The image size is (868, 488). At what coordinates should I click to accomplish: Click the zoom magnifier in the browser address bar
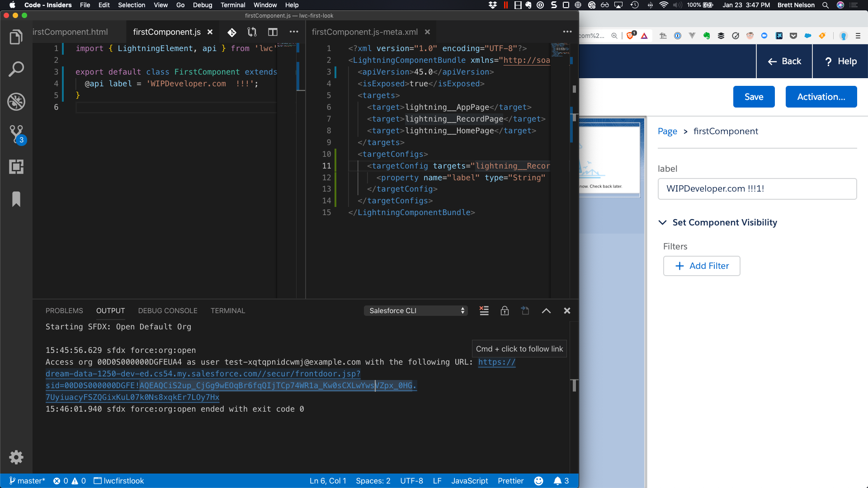614,36
